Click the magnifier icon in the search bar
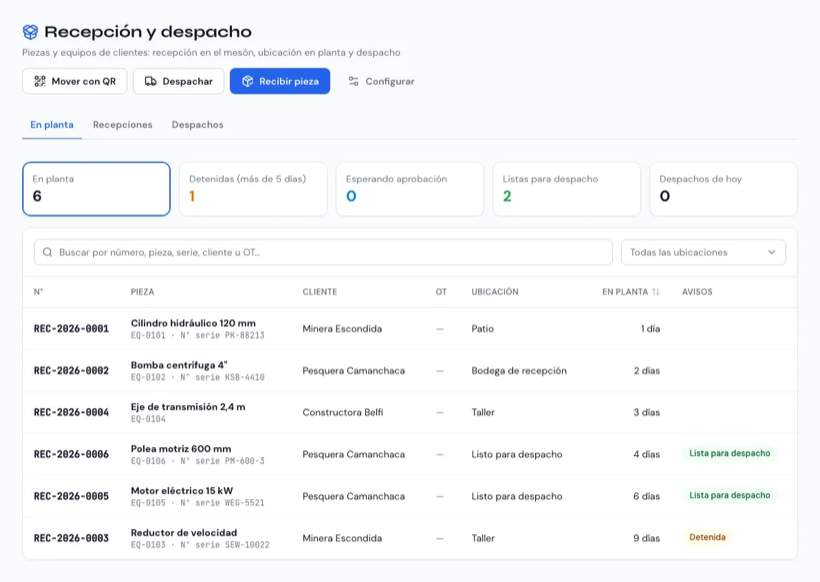This screenshot has height=582, width=820. point(48,252)
